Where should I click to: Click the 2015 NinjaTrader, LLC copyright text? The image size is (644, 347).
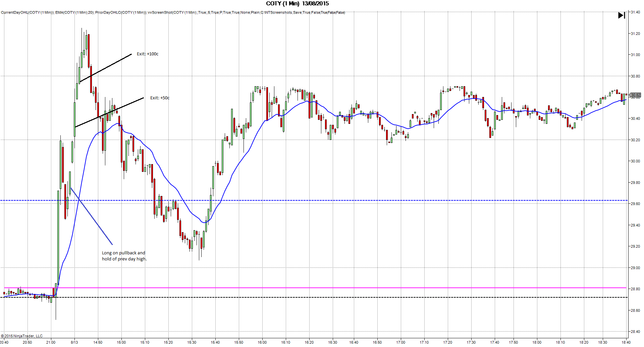pyautogui.click(x=22, y=336)
